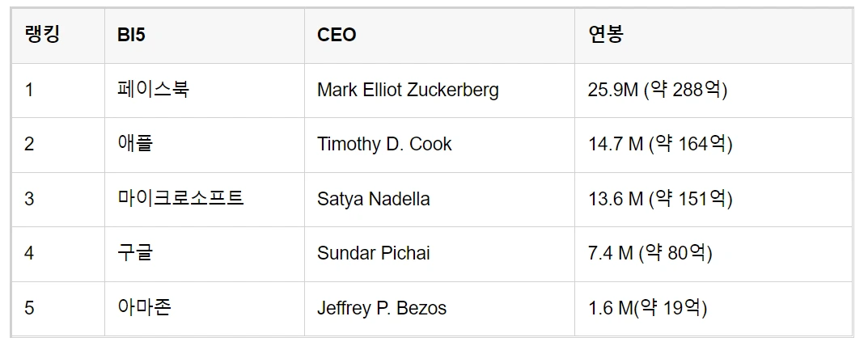Select Sundar Pichai in CEO column
This screenshot has height=346, width=868.
pos(373,253)
